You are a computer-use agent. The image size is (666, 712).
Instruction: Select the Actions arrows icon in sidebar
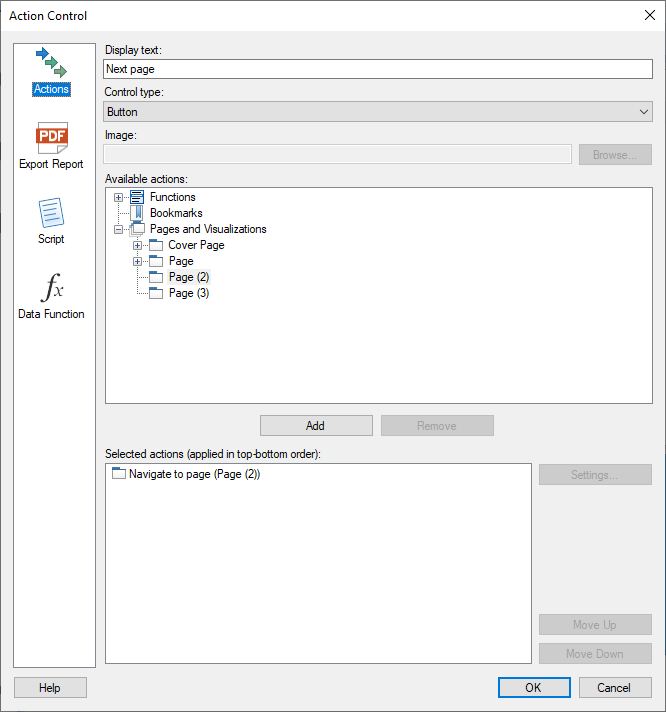pyautogui.click(x=51, y=62)
